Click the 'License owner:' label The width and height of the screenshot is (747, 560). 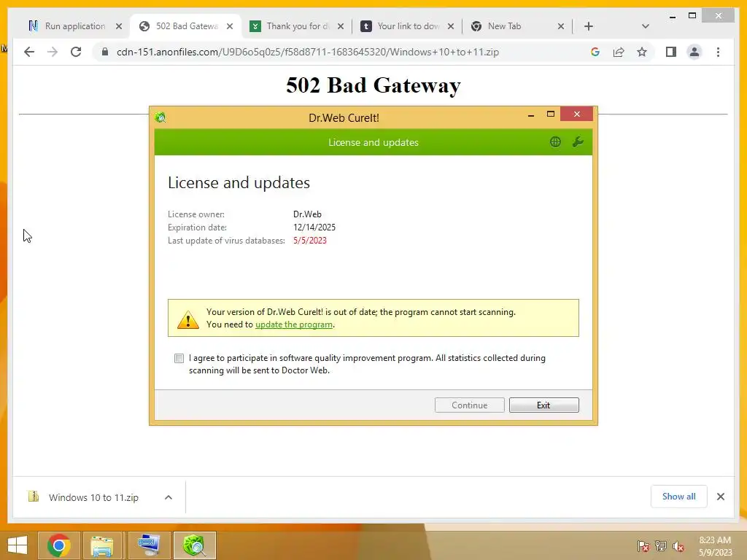[196, 214]
